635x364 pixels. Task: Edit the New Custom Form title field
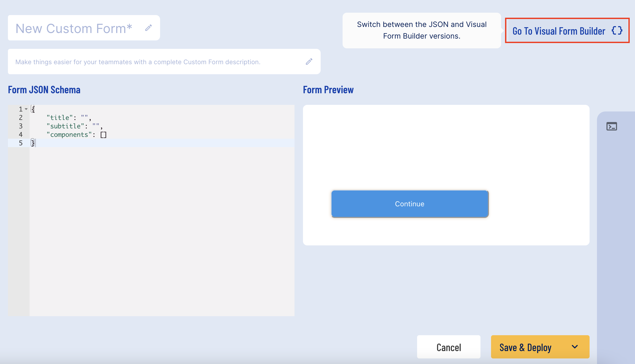74,28
